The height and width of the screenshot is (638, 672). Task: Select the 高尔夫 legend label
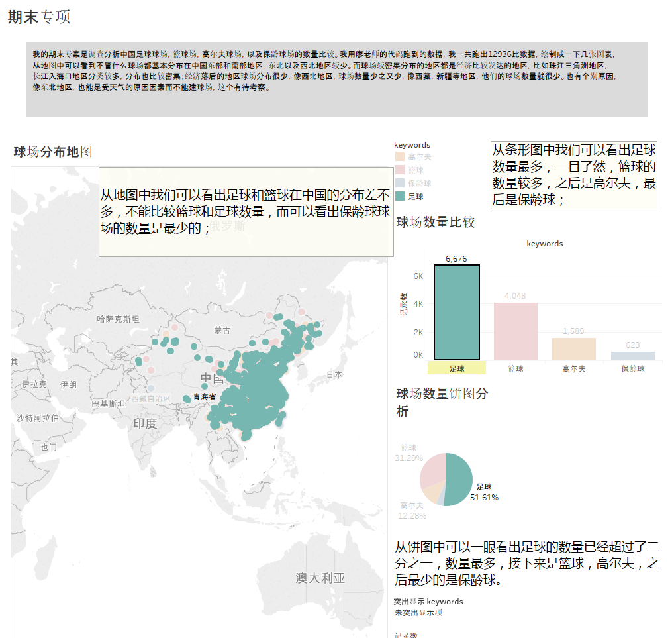point(420,157)
